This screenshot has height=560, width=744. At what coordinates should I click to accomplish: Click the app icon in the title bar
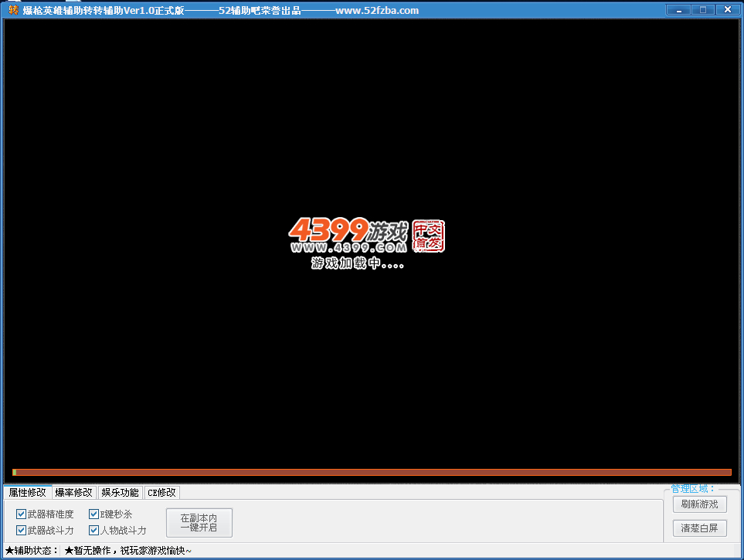coord(13,10)
